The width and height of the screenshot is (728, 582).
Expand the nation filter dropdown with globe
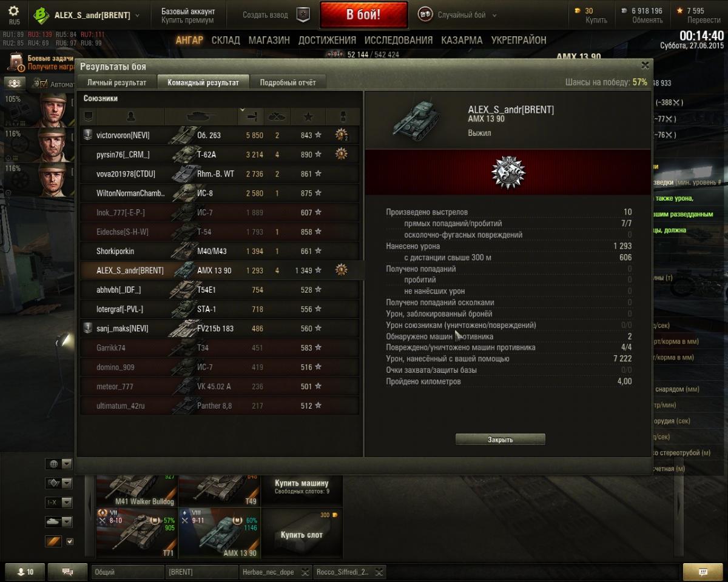59,464
